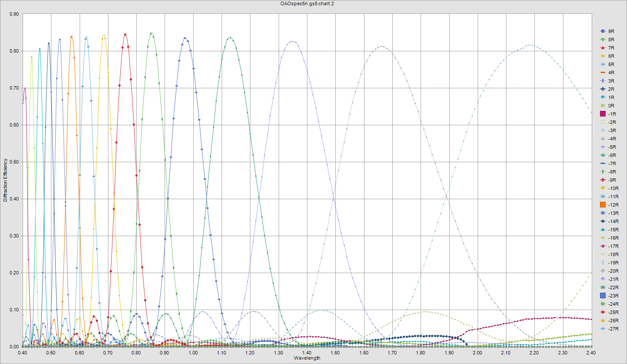The image size is (627, 364).
Task: Select the 0R legend entry
Action: click(x=607, y=106)
